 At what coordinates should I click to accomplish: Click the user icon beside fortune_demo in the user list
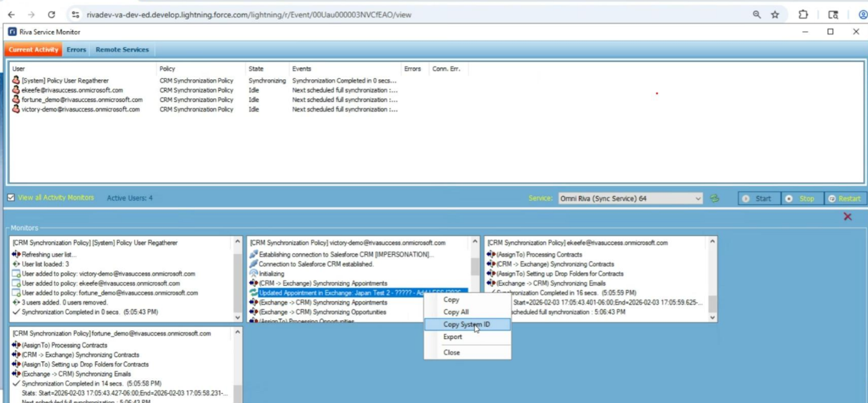pyautogui.click(x=16, y=99)
